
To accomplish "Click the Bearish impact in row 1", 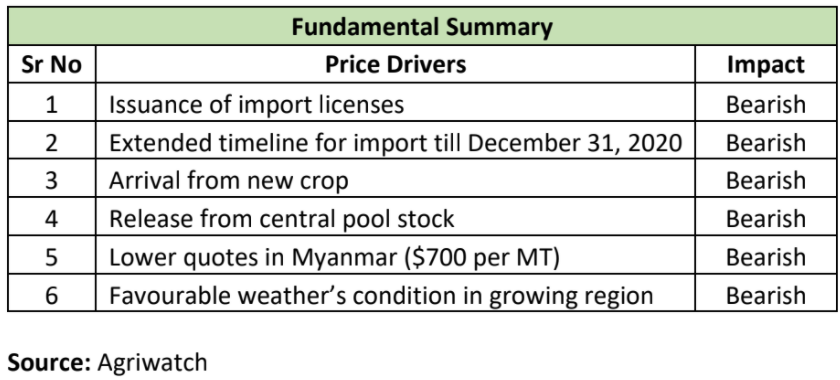I will [x=766, y=104].
